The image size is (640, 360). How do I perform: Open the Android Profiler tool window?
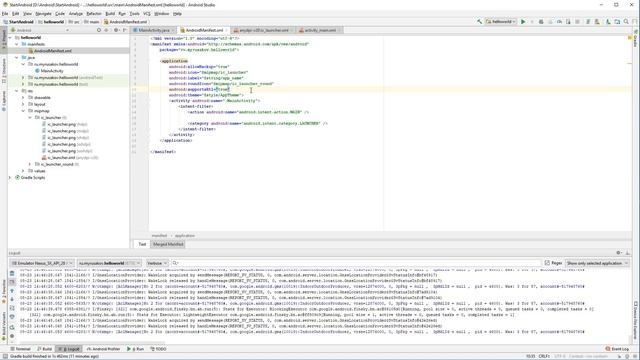(x=103, y=349)
